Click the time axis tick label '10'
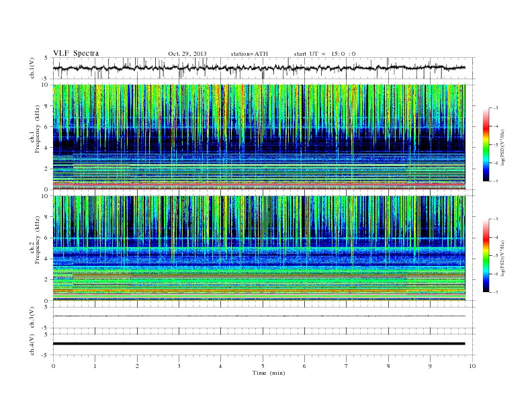Viewport: 532px width, 411px height. coord(472,366)
